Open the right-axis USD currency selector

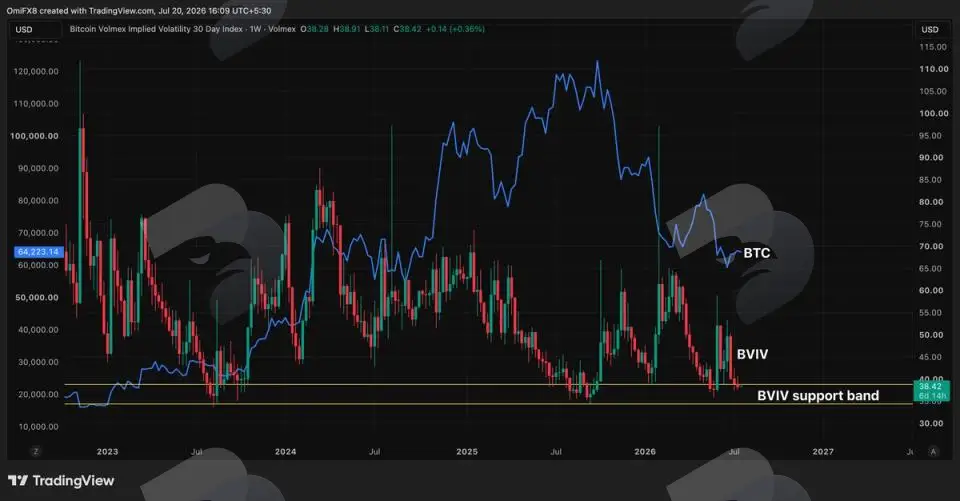point(930,29)
